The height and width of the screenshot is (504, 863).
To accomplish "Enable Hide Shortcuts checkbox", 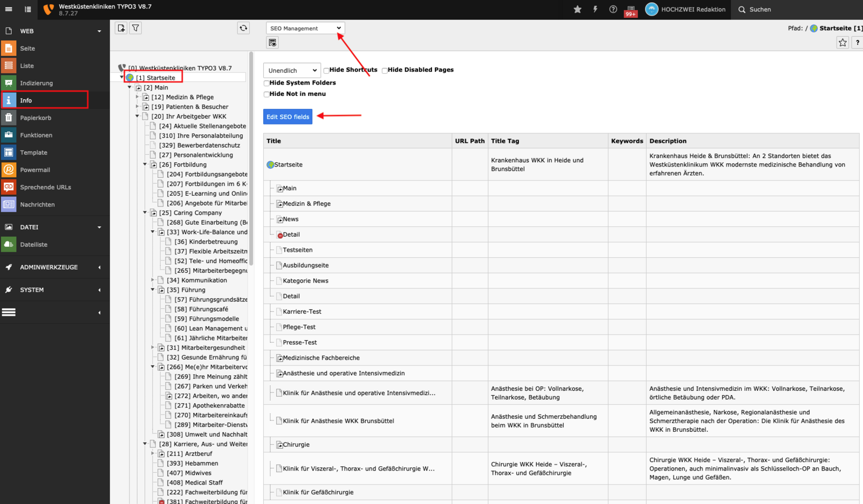I will click(326, 71).
